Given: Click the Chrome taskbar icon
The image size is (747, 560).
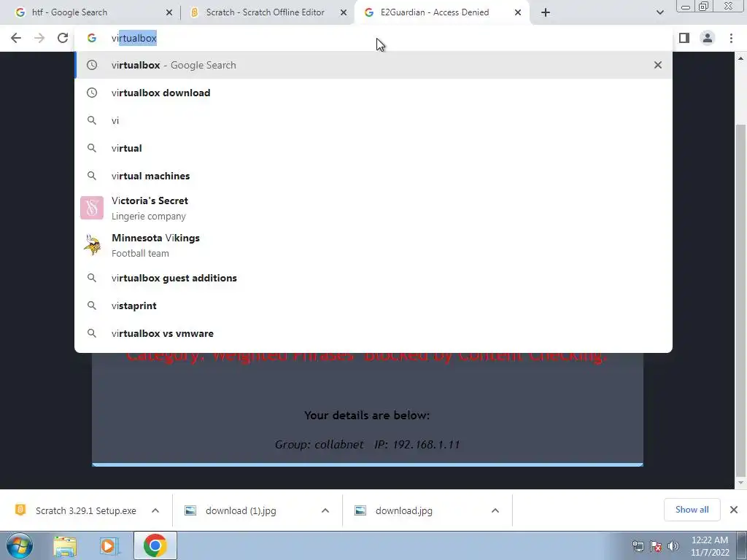Looking at the screenshot, I should (155, 545).
